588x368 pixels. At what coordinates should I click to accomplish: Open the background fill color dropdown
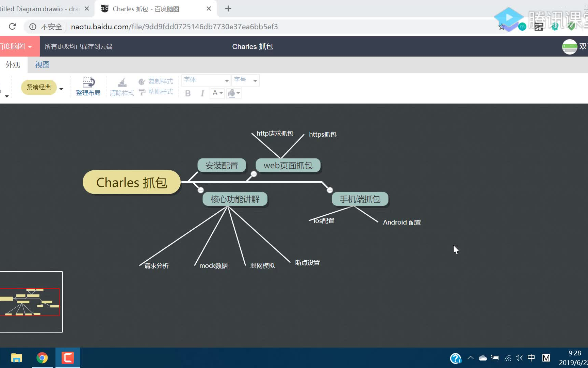[x=234, y=93]
